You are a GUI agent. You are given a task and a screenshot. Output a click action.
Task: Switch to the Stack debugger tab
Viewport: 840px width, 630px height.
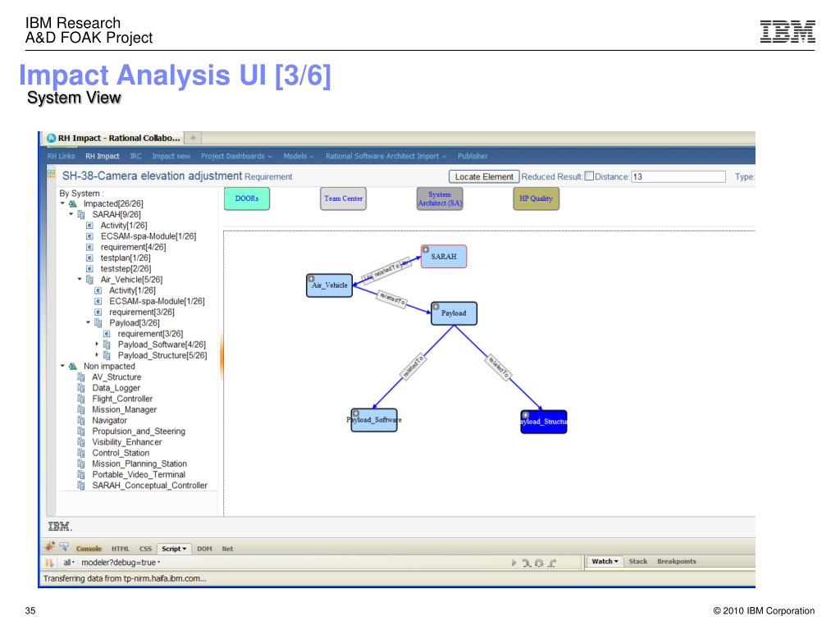coord(638,561)
